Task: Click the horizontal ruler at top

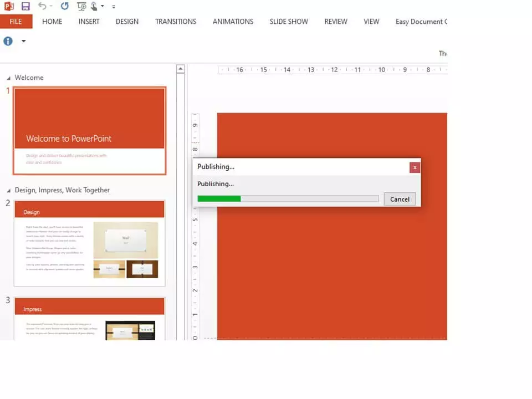Action: pyautogui.click(x=332, y=70)
